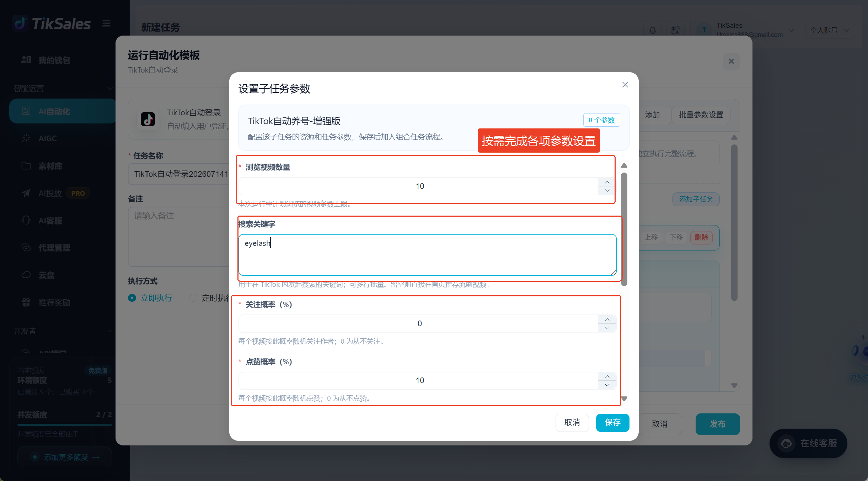Click the 代理管理 sidebar icon
This screenshot has width=868, height=481.
click(26, 247)
